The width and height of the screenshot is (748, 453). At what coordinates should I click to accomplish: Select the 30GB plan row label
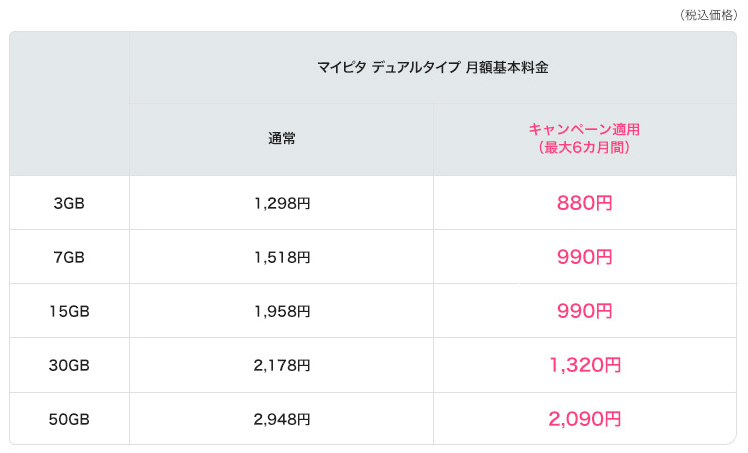(69, 365)
